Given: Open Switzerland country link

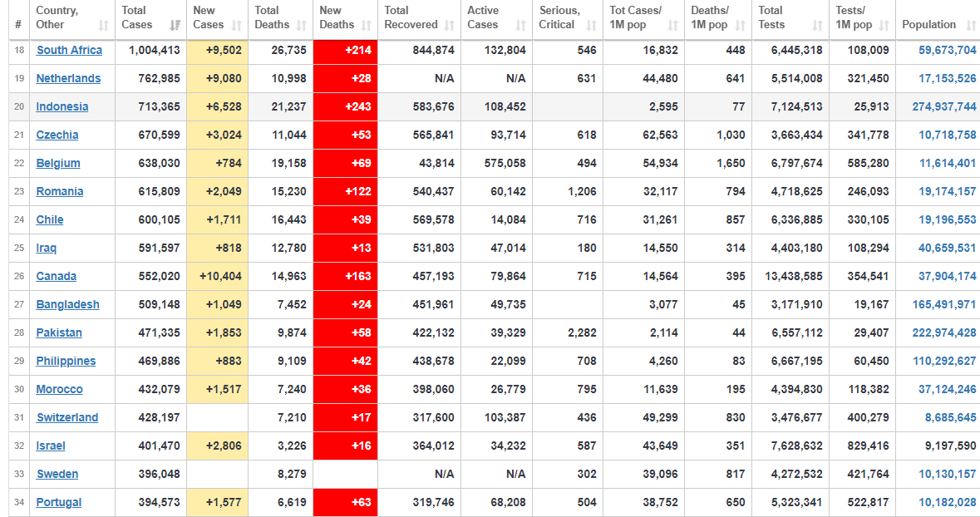Looking at the screenshot, I should point(67,417).
